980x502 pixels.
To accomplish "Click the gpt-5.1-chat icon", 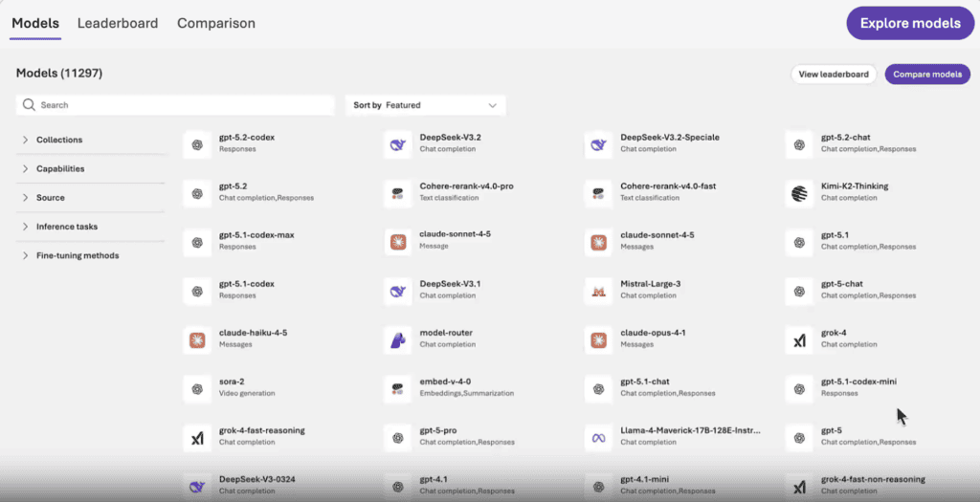I will coord(598,389).
